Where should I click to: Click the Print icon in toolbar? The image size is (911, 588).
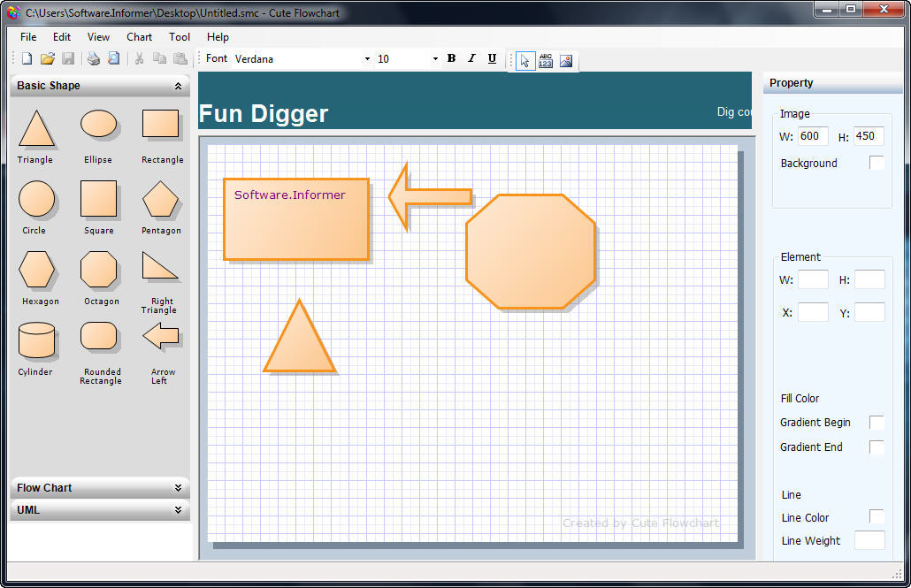pos(94,58)
